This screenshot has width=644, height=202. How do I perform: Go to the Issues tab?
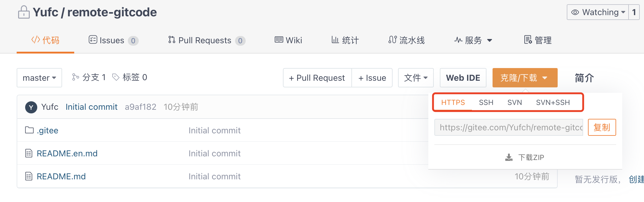pyautogui.click(x=113, y=40)
